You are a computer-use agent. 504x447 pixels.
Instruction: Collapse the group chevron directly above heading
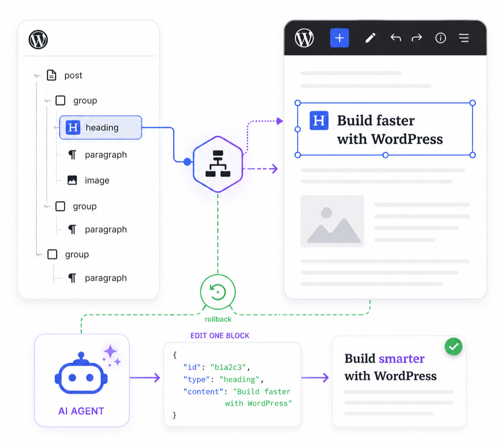(47, 101)
